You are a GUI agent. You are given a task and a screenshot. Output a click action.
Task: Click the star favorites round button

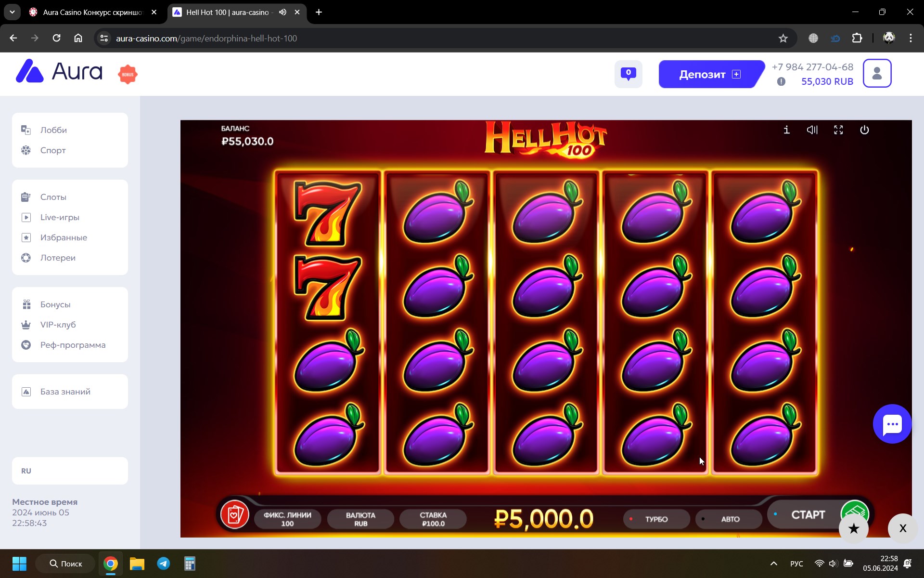(854, 528)
